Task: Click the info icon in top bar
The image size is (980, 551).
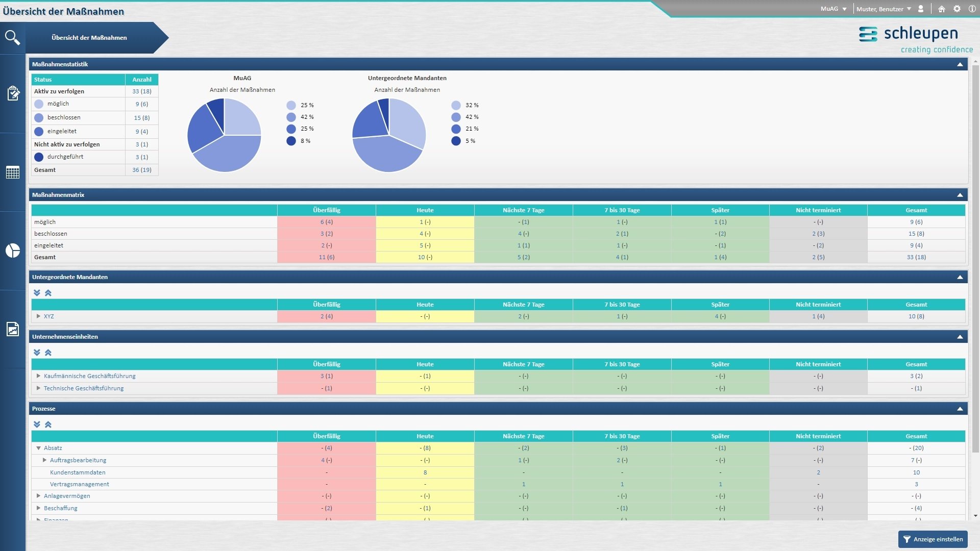Action: coord(972,9)
